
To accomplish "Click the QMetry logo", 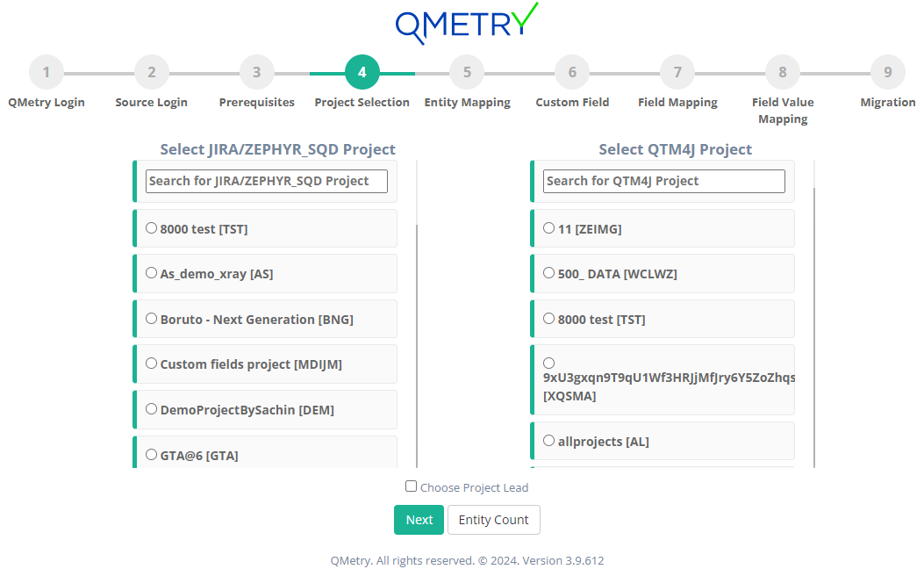I will (467, 24).
